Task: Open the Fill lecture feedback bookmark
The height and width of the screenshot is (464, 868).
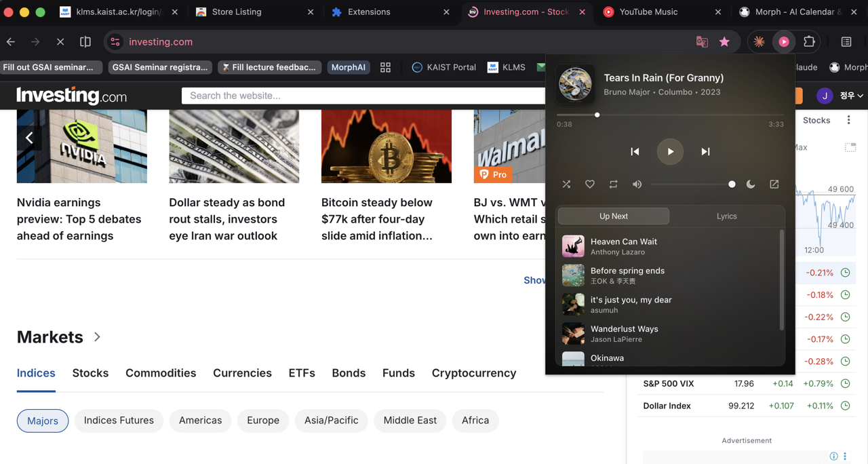Action: (269, 67)
